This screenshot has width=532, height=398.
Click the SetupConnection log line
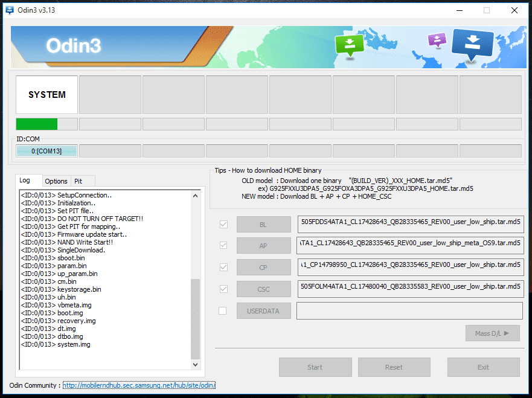coord(66,195)
